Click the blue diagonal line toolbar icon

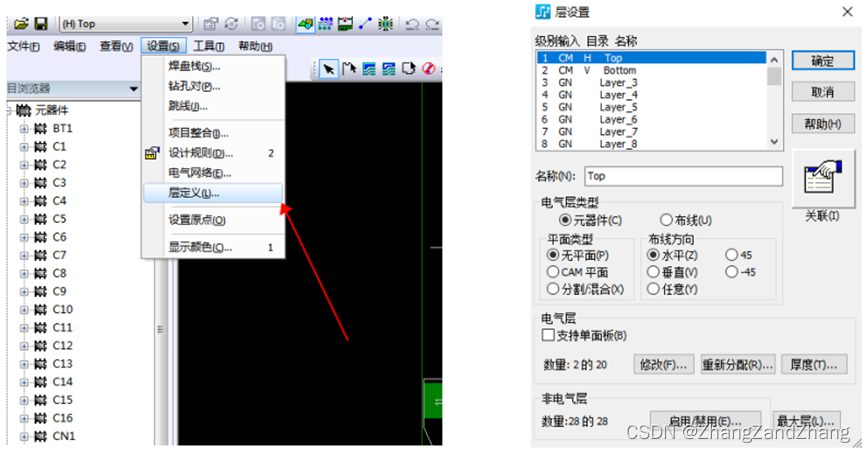click(x=365, y=24)
